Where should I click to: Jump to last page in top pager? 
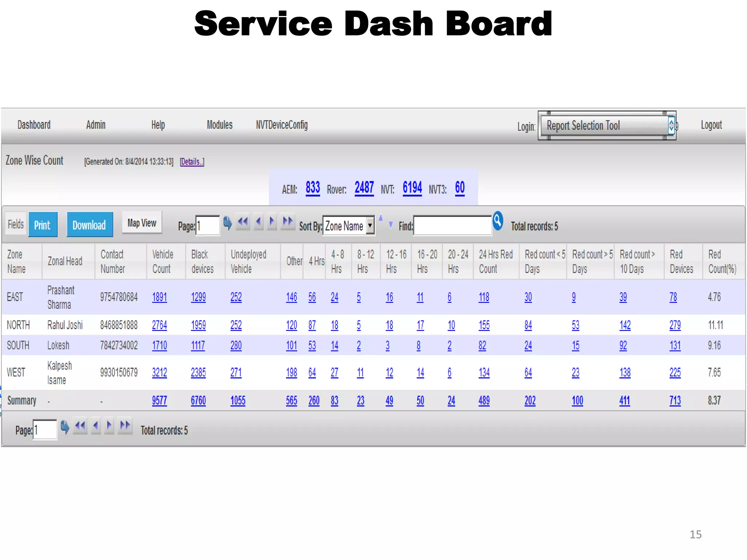point(288,221)
